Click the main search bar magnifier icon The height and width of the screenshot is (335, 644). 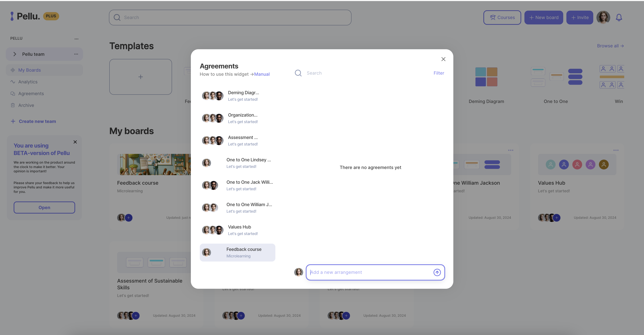pos(117,18)
